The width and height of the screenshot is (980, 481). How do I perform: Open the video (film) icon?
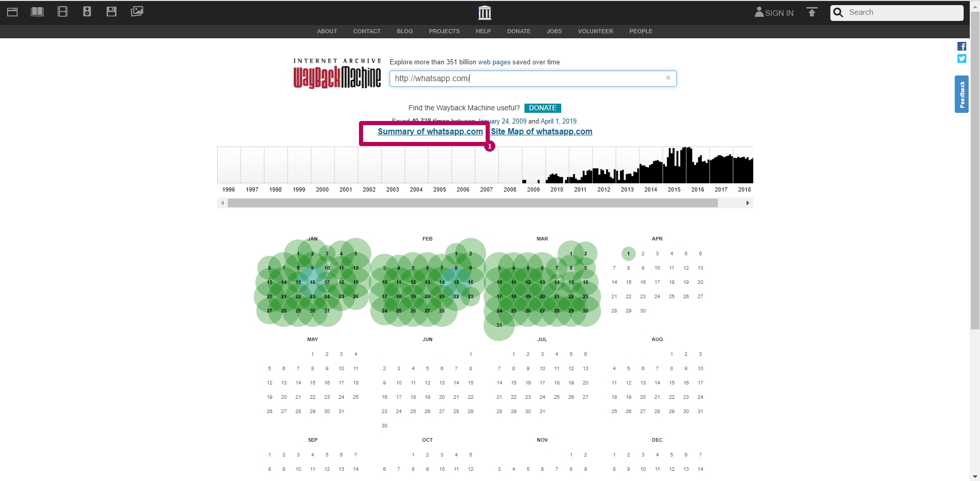point(62,12)
